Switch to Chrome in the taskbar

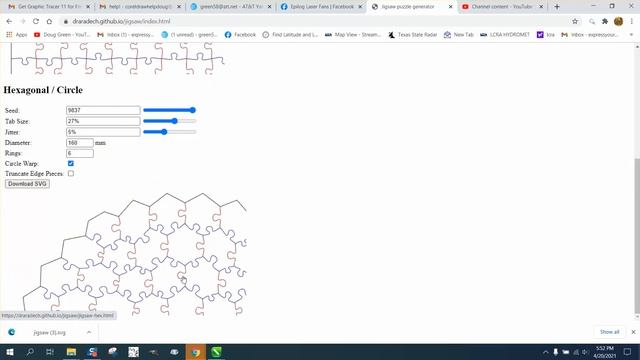(196, 352)
